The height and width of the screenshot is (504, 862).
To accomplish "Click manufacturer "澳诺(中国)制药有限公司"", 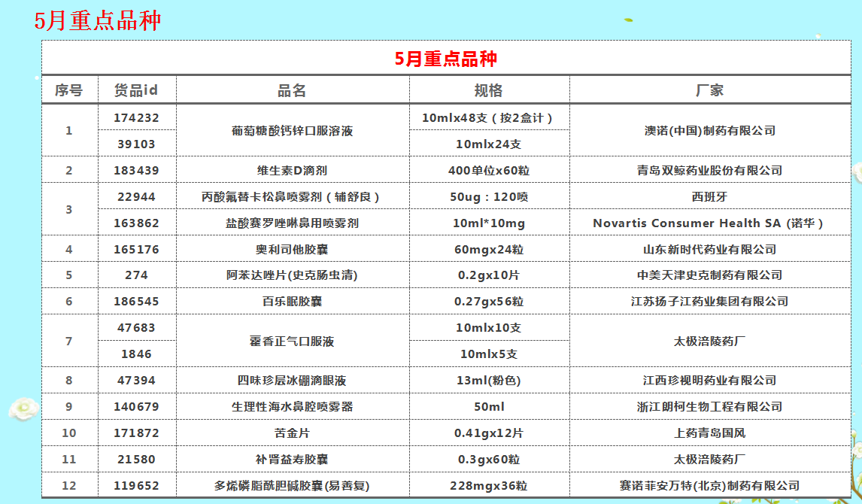I will click(x=710, y=131).
